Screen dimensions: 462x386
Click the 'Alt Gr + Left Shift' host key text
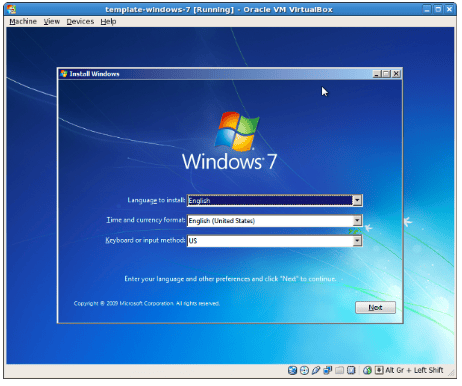coord(414,370)
